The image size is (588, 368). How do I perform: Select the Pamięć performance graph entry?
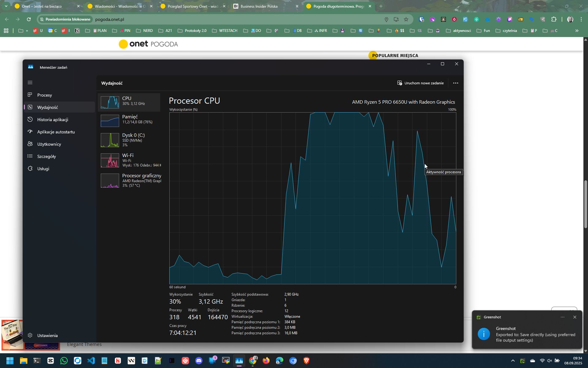pos(130,119)
